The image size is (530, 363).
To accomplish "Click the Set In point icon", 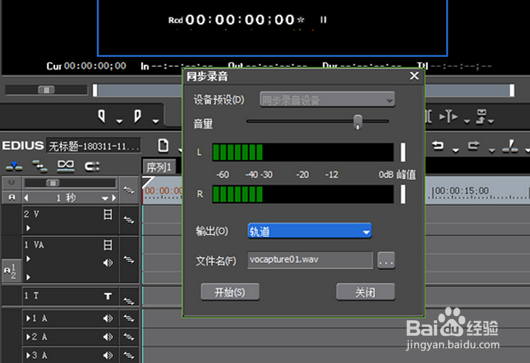I will [101, 116].
